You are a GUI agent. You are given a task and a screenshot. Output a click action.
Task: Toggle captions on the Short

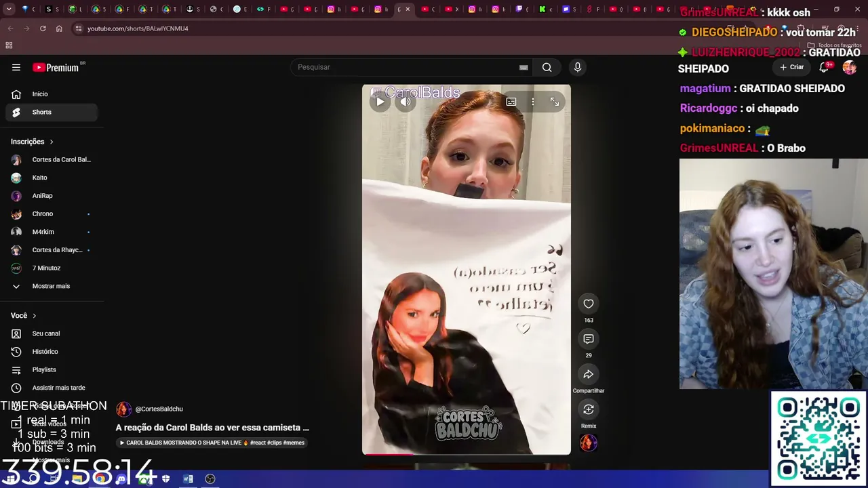point(511,102)
